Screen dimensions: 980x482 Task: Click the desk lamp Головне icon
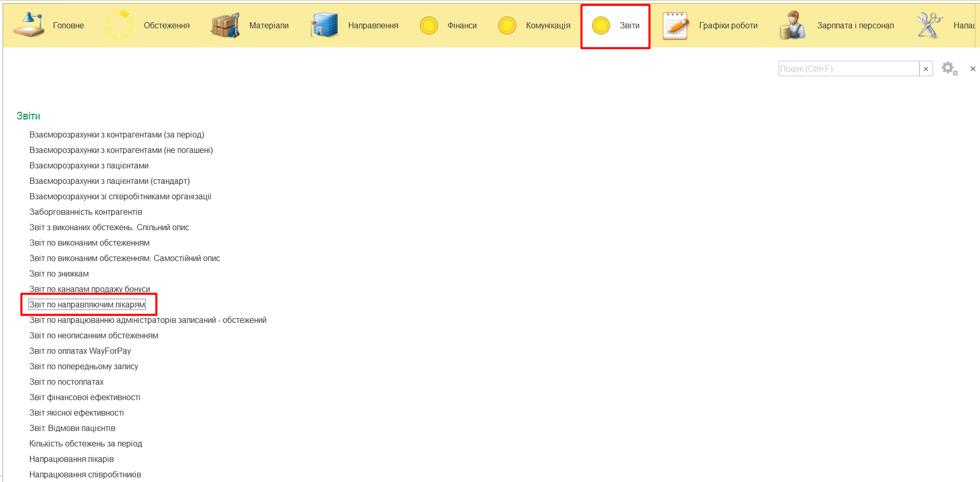29,25
